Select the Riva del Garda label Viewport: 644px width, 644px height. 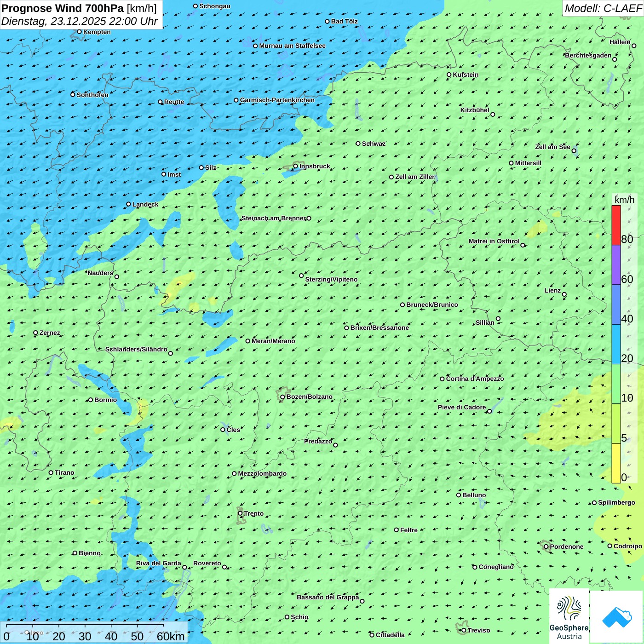click(x=159, y=563)
